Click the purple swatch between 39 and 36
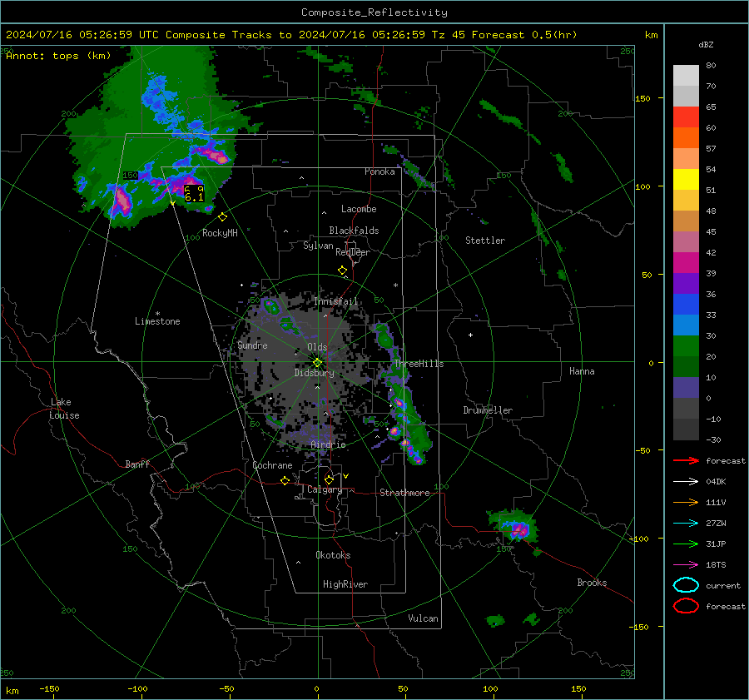Screen dimensions: 749x700 pos(686,284)
